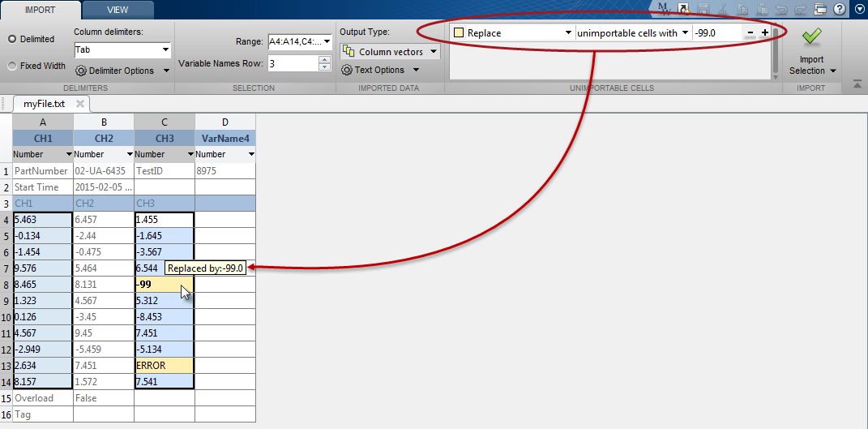The width and height of the screenshot is (868, 429).
Task: Expand the Text Options dropdown arrow
Action: [x=416, y=70]
